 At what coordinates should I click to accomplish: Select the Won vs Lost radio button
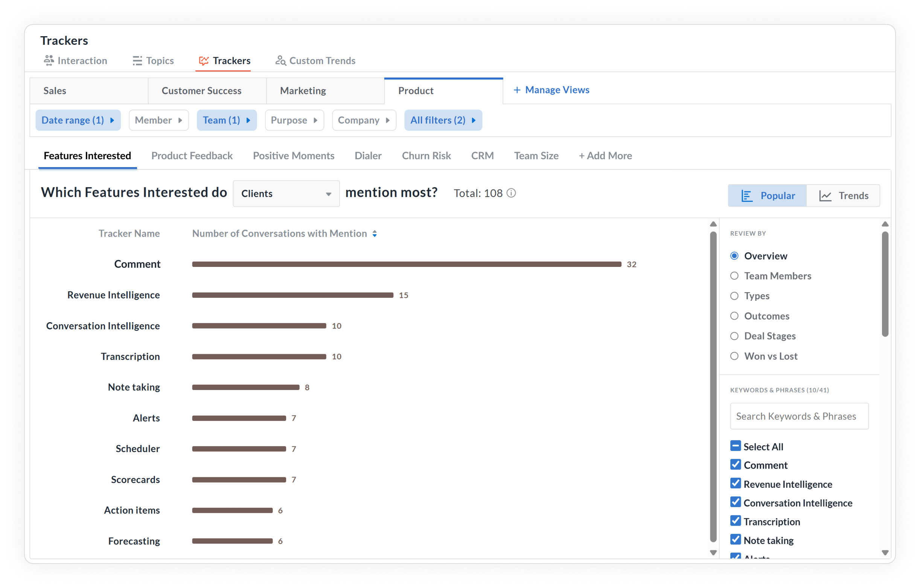pyautogui.click(x=734, y=356)
